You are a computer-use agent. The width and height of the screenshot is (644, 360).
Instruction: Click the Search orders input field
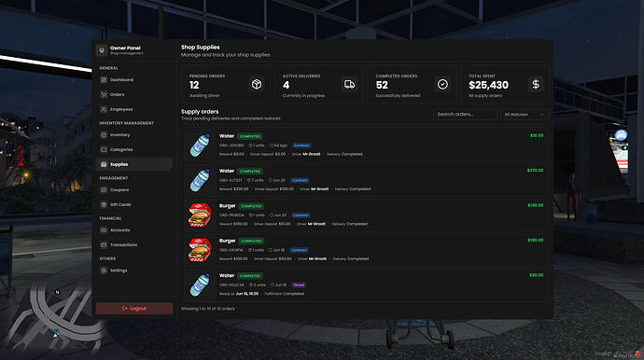pos(466,114)
